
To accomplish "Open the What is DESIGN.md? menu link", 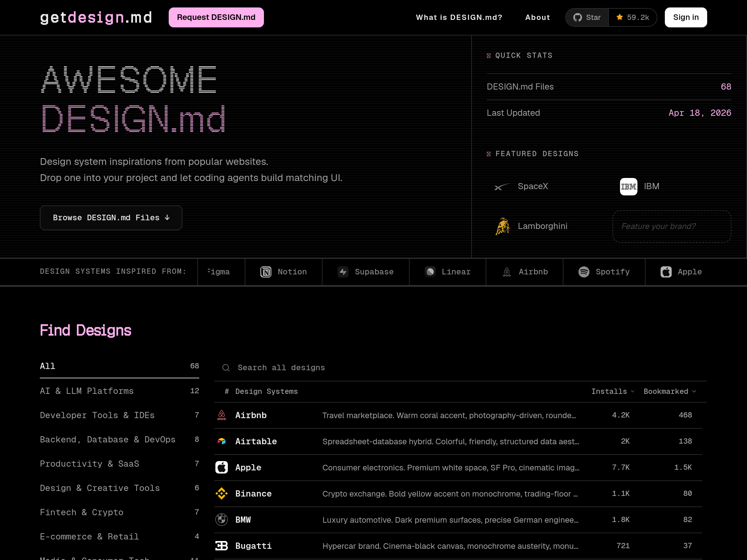I will pyautogui.click(x=459, y=17).
